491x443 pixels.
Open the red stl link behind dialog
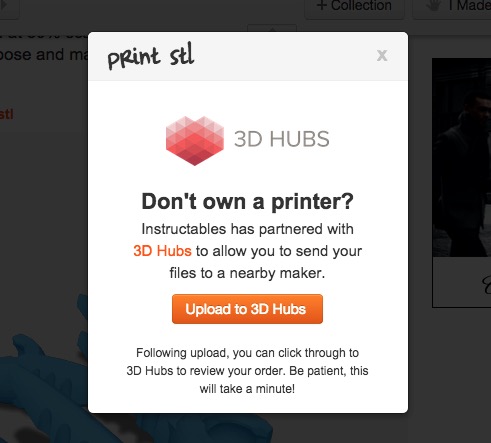[x=6, y=114]
